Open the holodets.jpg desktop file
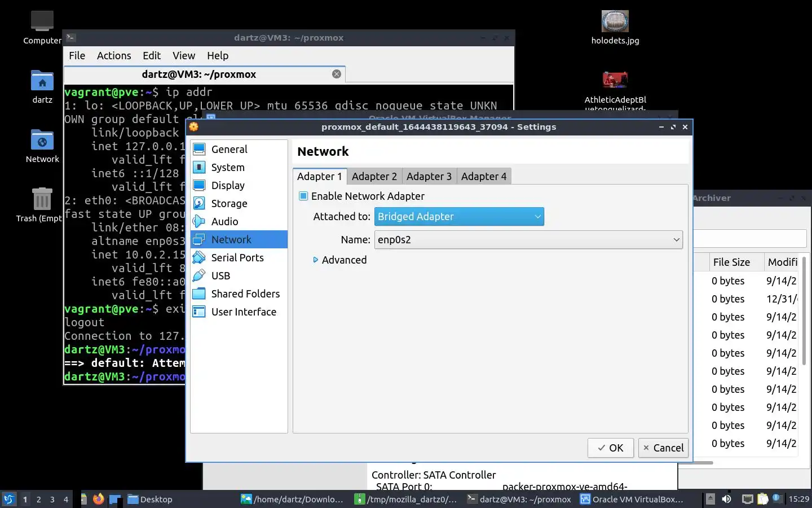 point(615,27)
